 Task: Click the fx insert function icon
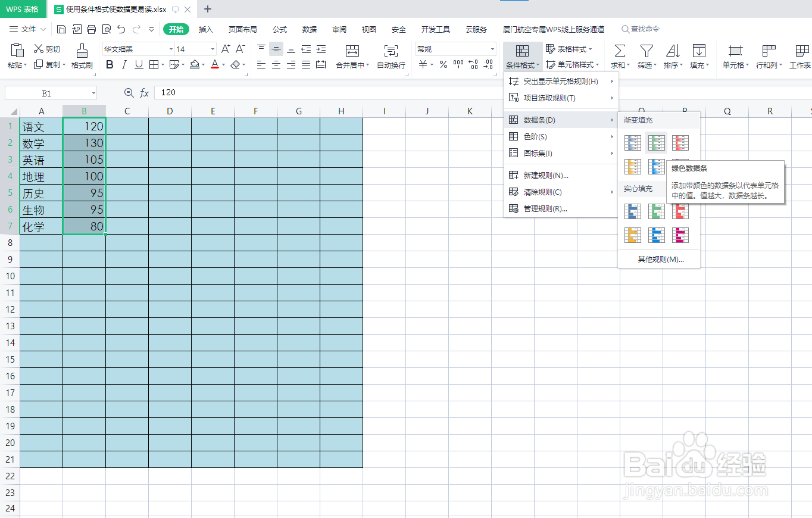145,93
